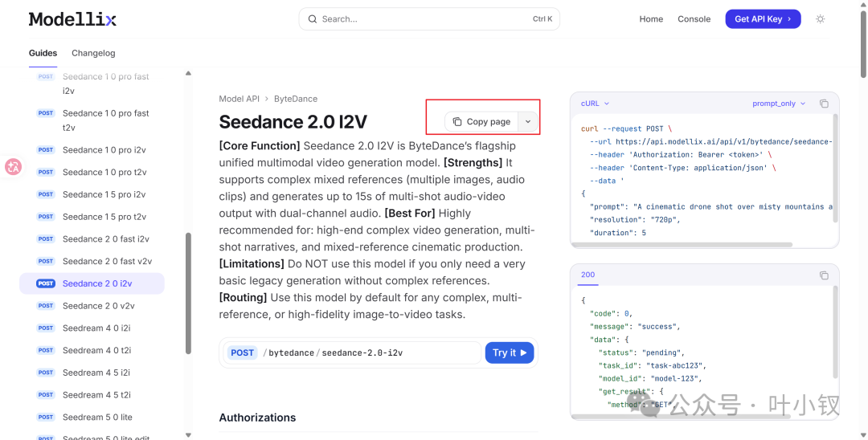Click the "resolution": "720p" code line
Image resolution: width=868 pixels, height=440 pixels.
(635, 219)
